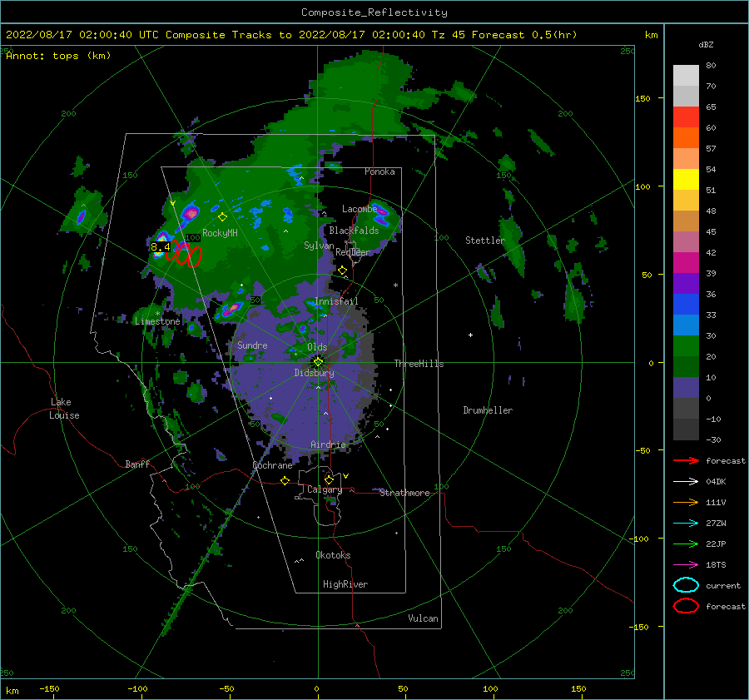Click the red forecast arrow icon in legend

click(x=686, y=460)
